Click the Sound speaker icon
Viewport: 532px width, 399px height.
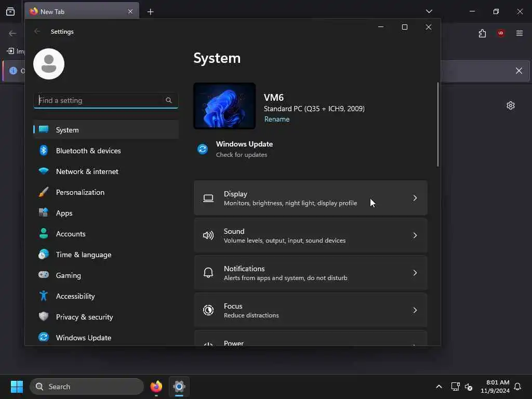[208, 235]
